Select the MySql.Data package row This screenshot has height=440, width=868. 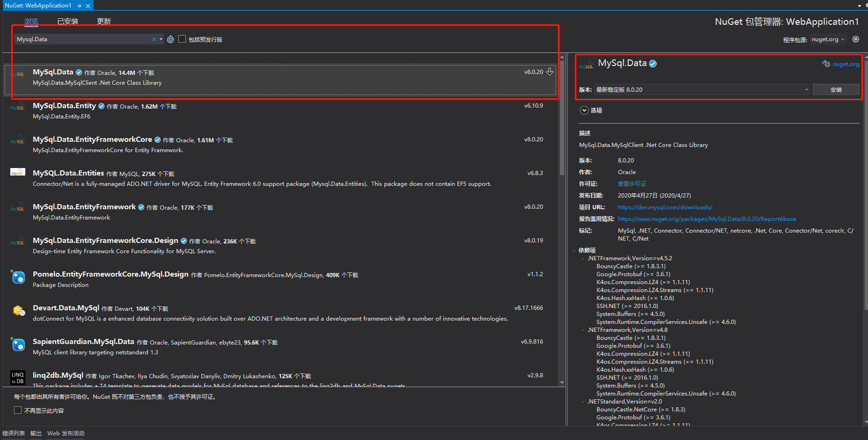[280, 80]
